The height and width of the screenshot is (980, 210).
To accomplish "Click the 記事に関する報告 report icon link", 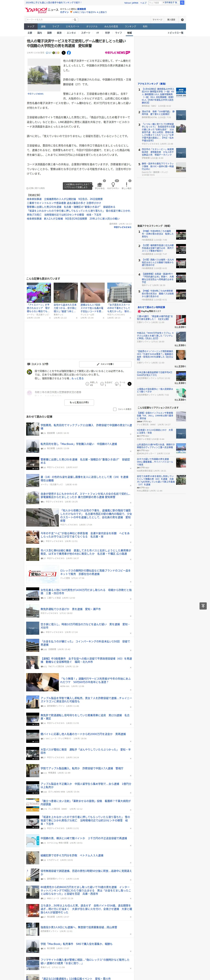I will coord(36,188).
